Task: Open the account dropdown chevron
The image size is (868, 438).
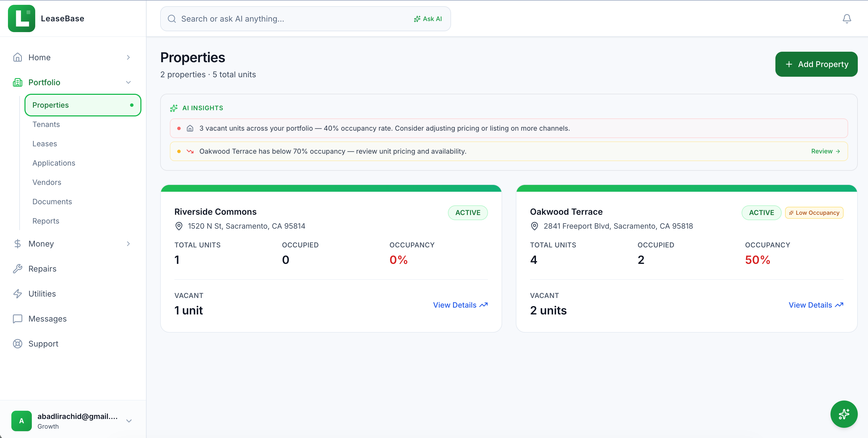Action: coord(129,421)
